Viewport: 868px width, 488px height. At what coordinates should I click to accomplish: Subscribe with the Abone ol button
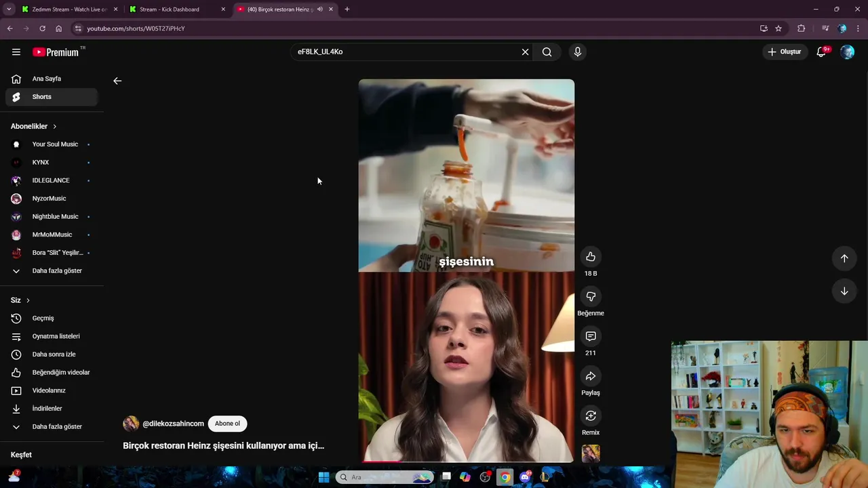click(227, 424)
